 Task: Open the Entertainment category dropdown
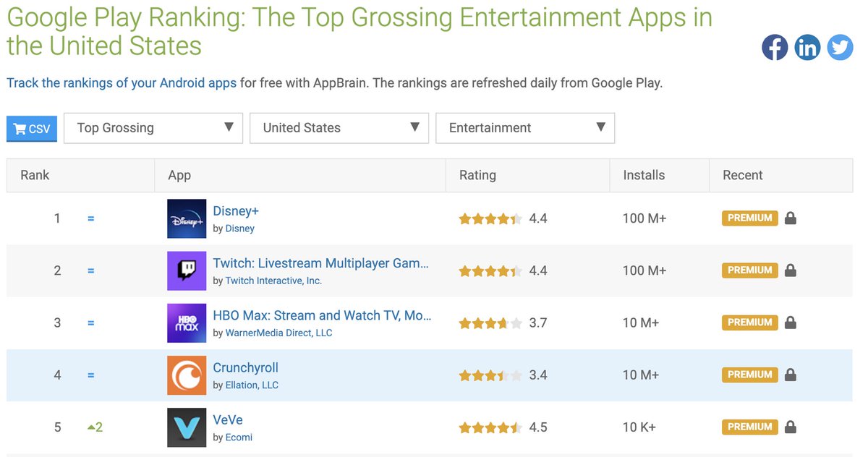(525, 128)
